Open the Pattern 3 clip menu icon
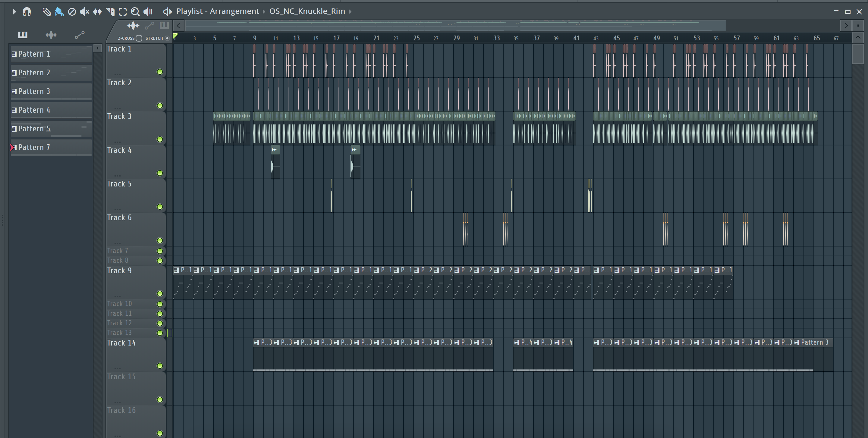 point(797,343)
